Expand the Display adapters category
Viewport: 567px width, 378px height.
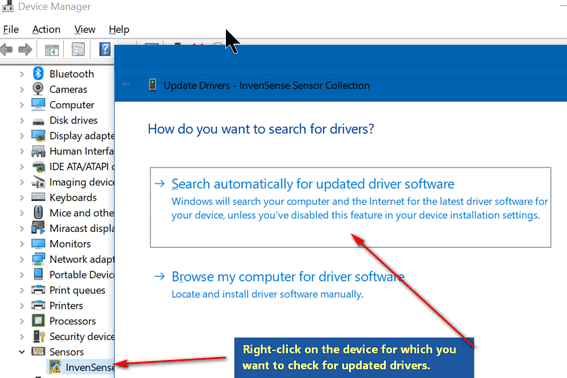(x=22, y=136)
